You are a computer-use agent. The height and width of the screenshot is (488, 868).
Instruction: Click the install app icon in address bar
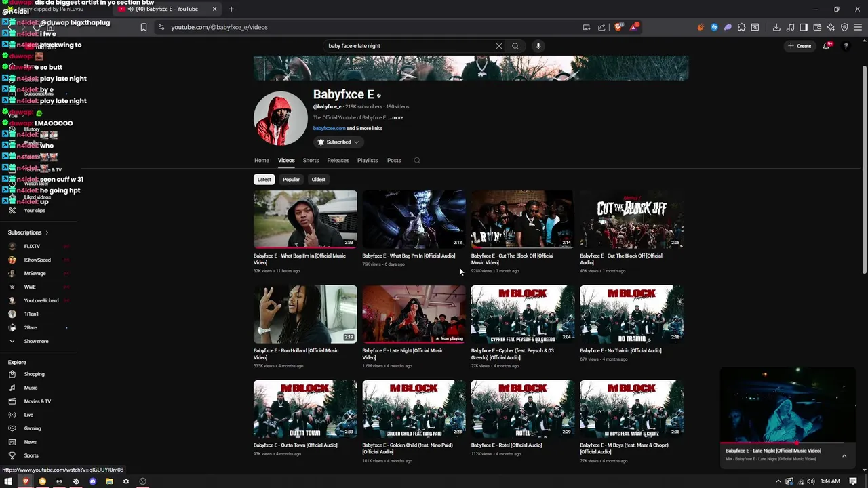586,27
